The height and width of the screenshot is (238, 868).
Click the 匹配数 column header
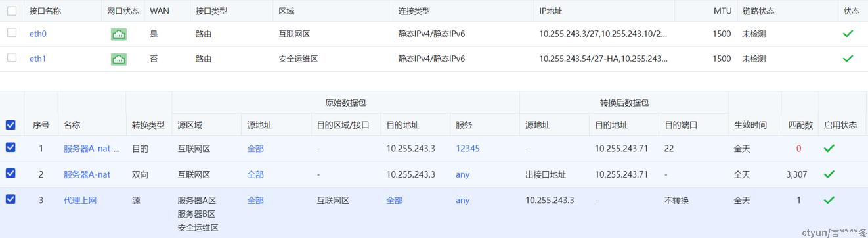[x=800, y=125]
